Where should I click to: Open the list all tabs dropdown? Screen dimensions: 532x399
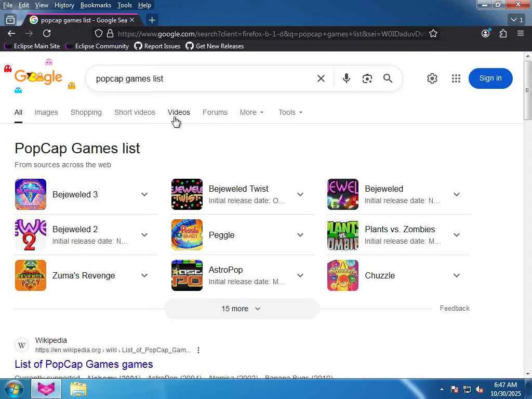[x=517, y=20]
